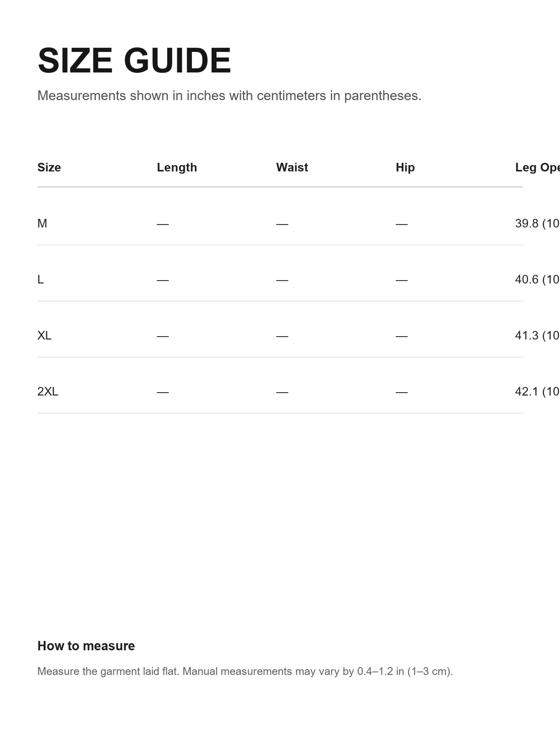This screenshot has width=560, height=747.
Task: Click the 2XL size row label
Action: (48, 391)
